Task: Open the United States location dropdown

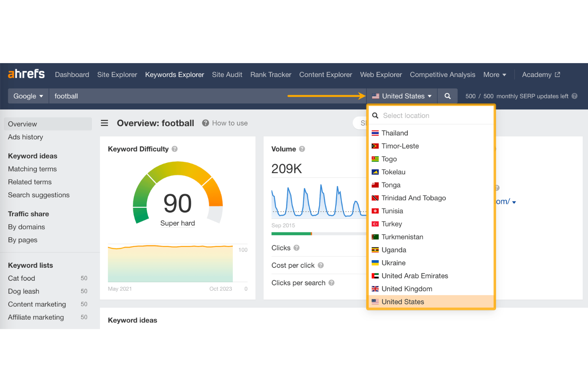Action: [402, 96]
